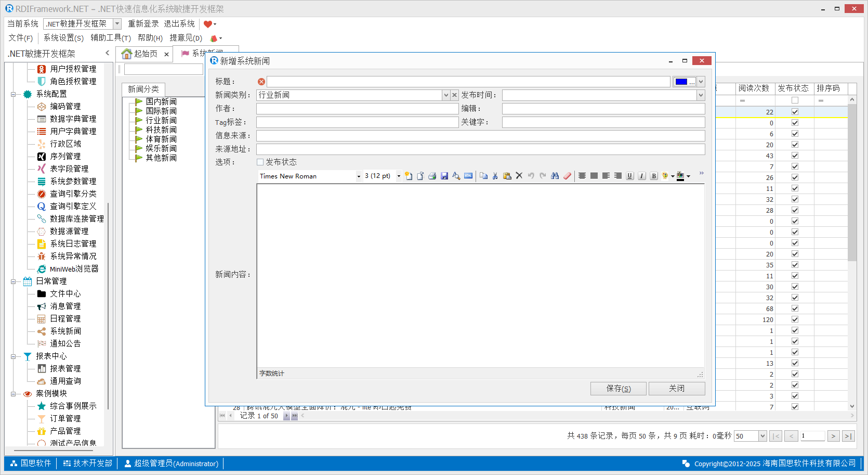The image size is (868, 475).
Task: Click the 保存(S) button
Action: 618,389
